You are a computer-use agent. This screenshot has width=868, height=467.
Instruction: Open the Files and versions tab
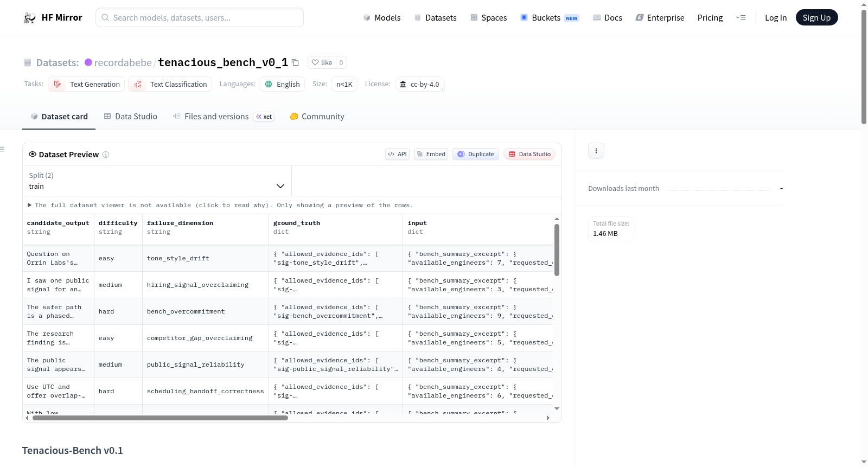click(x=223, y=117)
